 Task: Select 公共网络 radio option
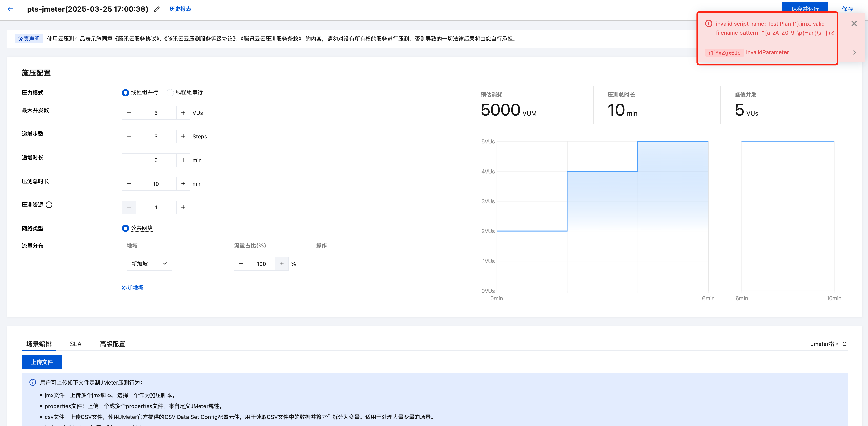pos(125,228)
